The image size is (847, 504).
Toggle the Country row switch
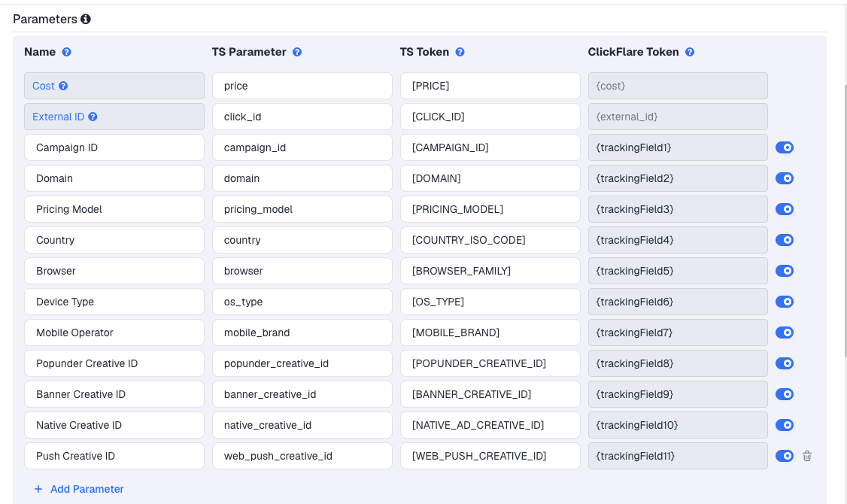(785, 240)
